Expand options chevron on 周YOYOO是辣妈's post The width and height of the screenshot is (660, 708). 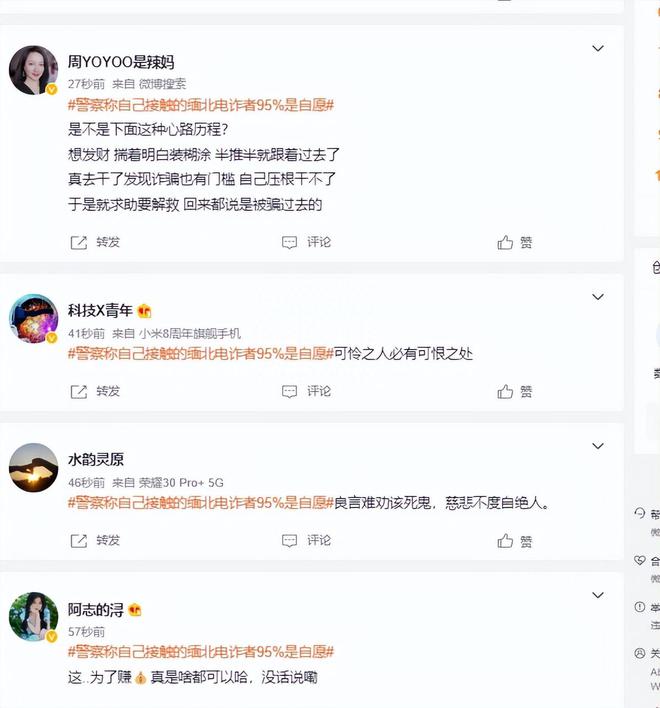(x=598, y=48)
